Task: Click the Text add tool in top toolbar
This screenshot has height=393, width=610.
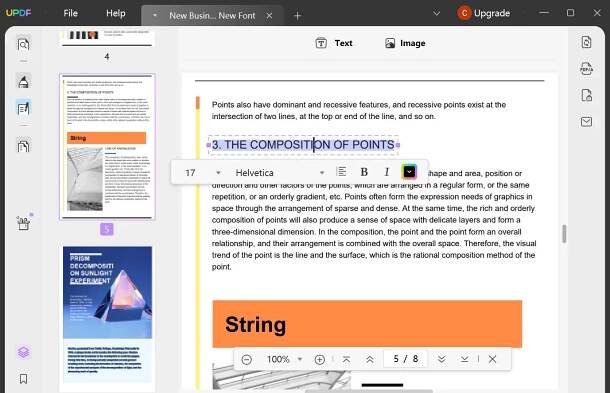Action: pyautogui.click(x=334, y=43)
